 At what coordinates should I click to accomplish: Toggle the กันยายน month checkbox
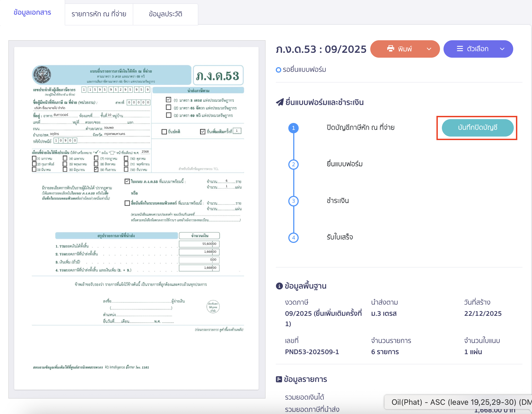96,169
